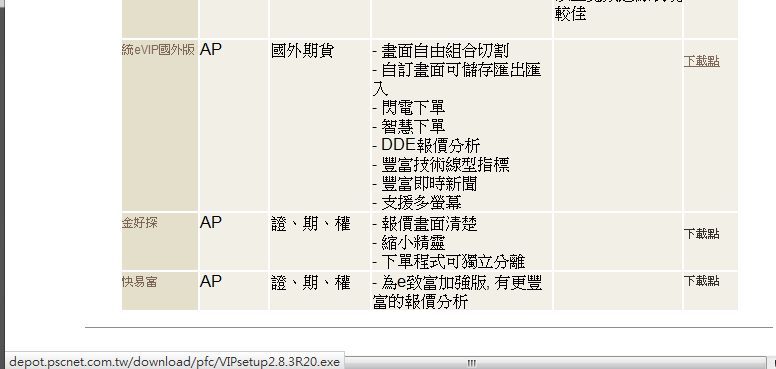Click 證、期、權 in the 金好探 row
Screen dimensions: 776x369
pyautogui.click(x=311, y=224)
